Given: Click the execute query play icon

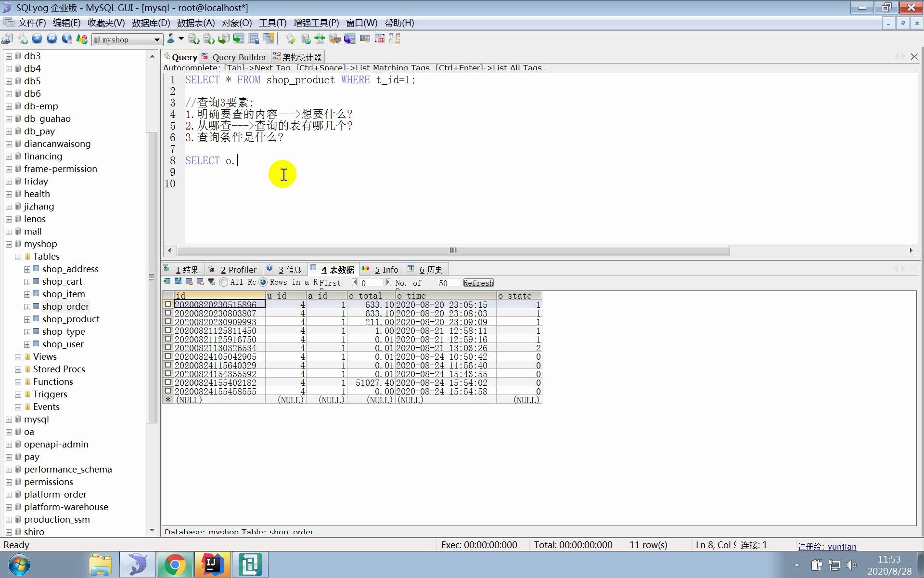Looking at the screenshot, I should [37, 39].
